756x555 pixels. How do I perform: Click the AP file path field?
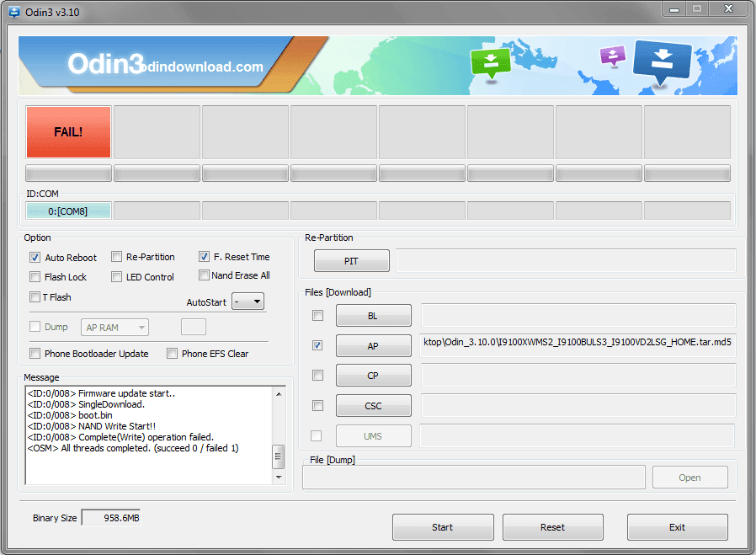tap(578, 345)
